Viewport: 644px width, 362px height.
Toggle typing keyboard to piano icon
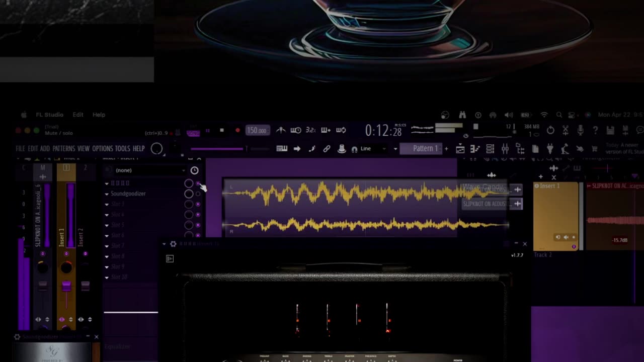[282, 149]
